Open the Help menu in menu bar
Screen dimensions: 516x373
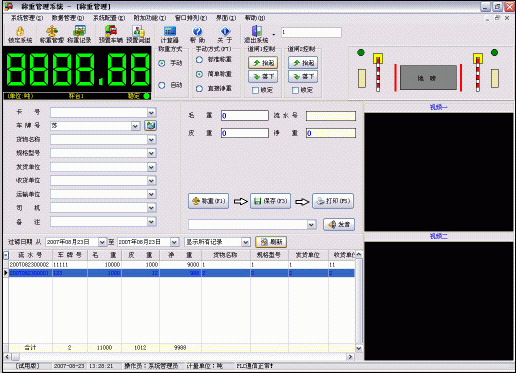[x=255, y=18]
